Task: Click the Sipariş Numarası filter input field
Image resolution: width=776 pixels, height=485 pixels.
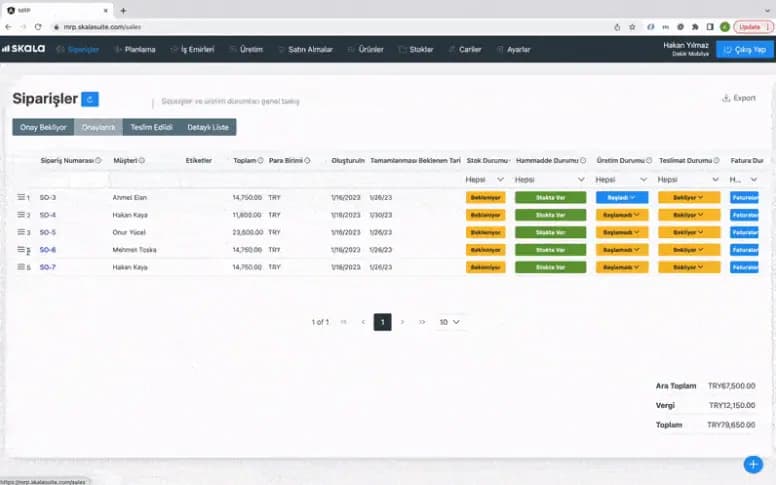Action: pyautogui.click(x=73, y=180)
